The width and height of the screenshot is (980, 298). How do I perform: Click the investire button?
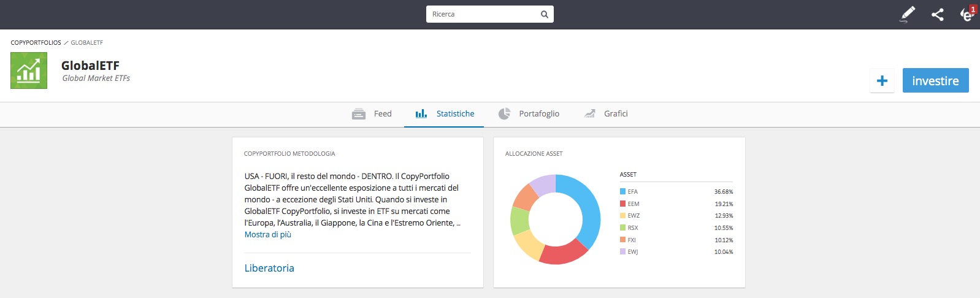[x=935, y=80]
